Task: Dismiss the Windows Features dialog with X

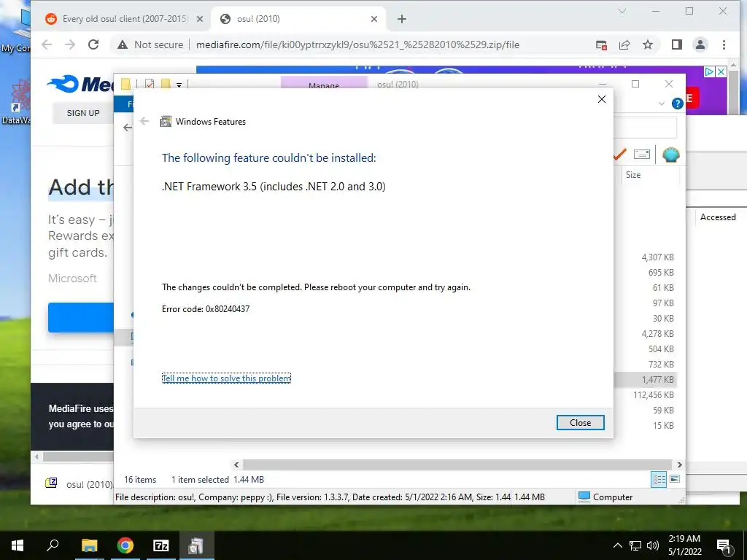Action: (602, 99)
